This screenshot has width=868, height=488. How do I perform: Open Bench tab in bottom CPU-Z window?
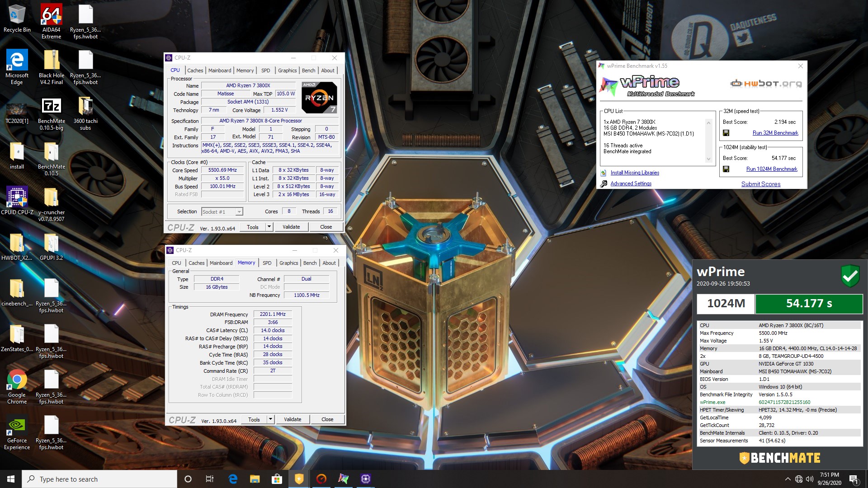pos(310,263)
